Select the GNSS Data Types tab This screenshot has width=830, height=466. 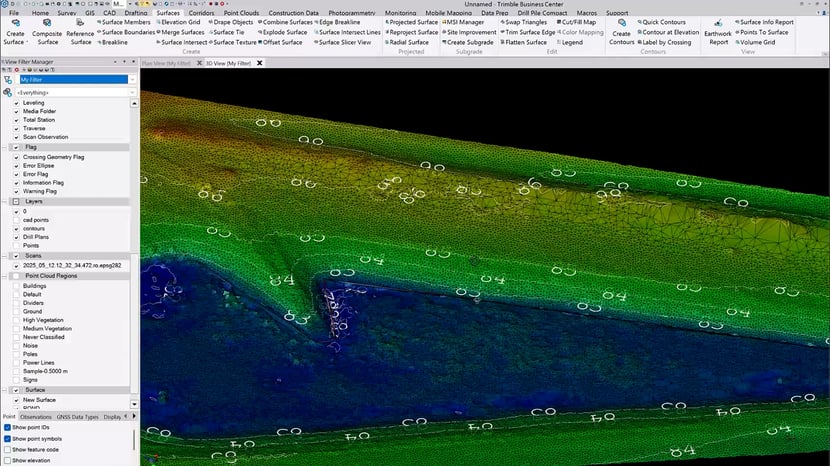(77, 417)
